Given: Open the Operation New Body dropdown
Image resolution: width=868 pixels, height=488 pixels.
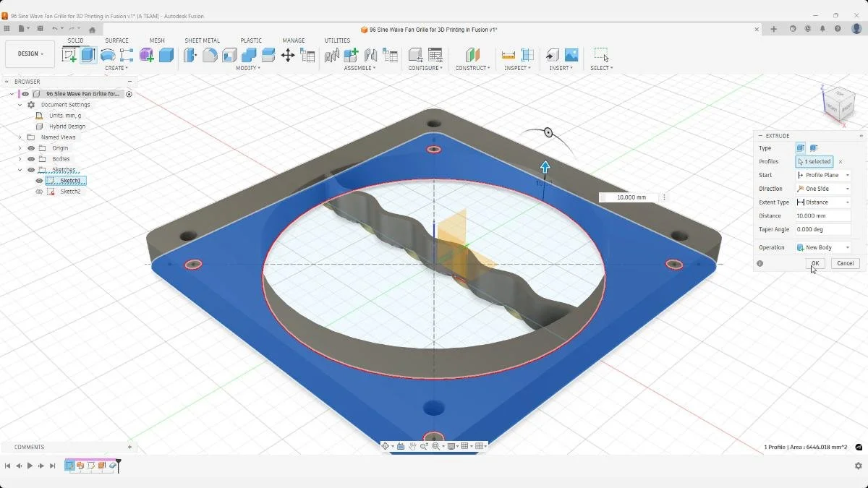Looking at the screenshot, I should point(823,247).
